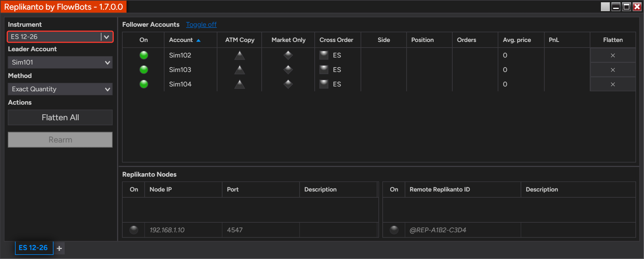Minimize the Replikanto window
The image size is (644, 259).
[616, 7]
